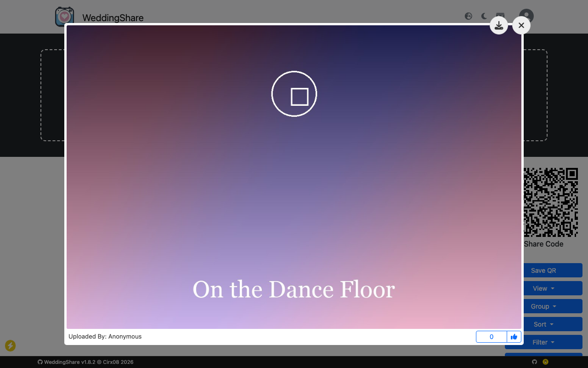Image resolution: width=588 pixels, height=368 pixels.
Task: Click the "Share Code" label
Action: (543, 244)
